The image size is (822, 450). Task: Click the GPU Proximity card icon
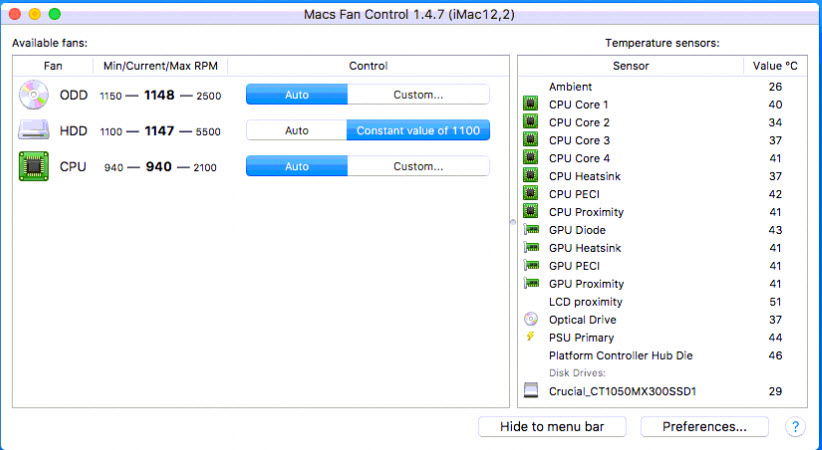pyautogui.click(x=531, y=283)
